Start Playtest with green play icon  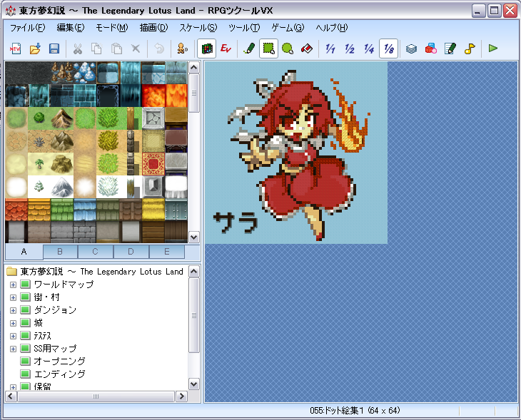click(493, 48)
